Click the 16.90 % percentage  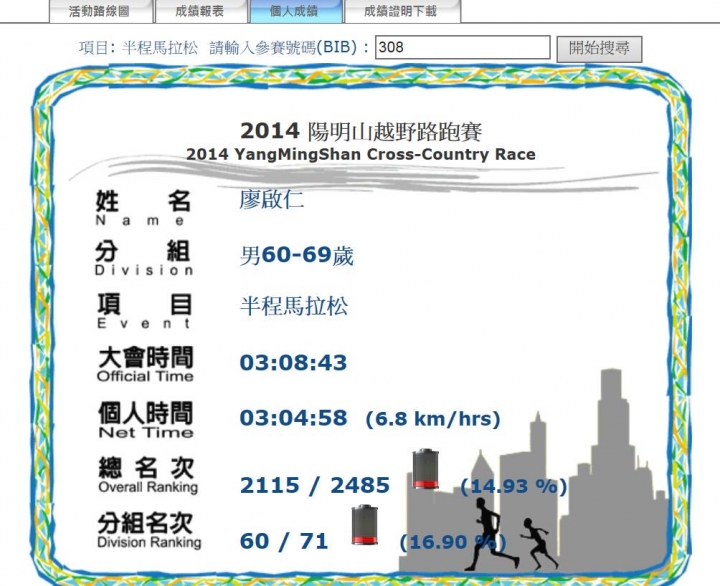(453, 542)
